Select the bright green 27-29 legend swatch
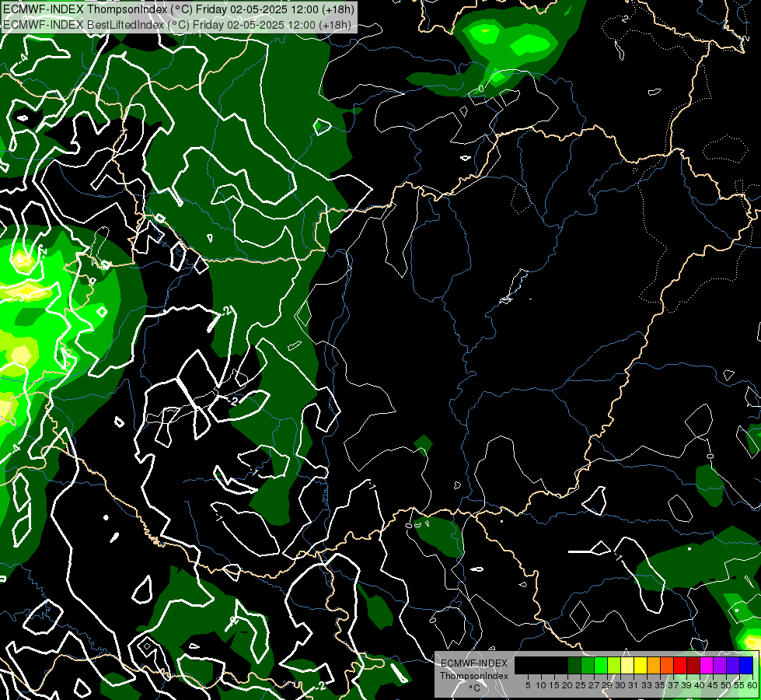The height and width of the screenshot is (700, 761). [601, 665]
